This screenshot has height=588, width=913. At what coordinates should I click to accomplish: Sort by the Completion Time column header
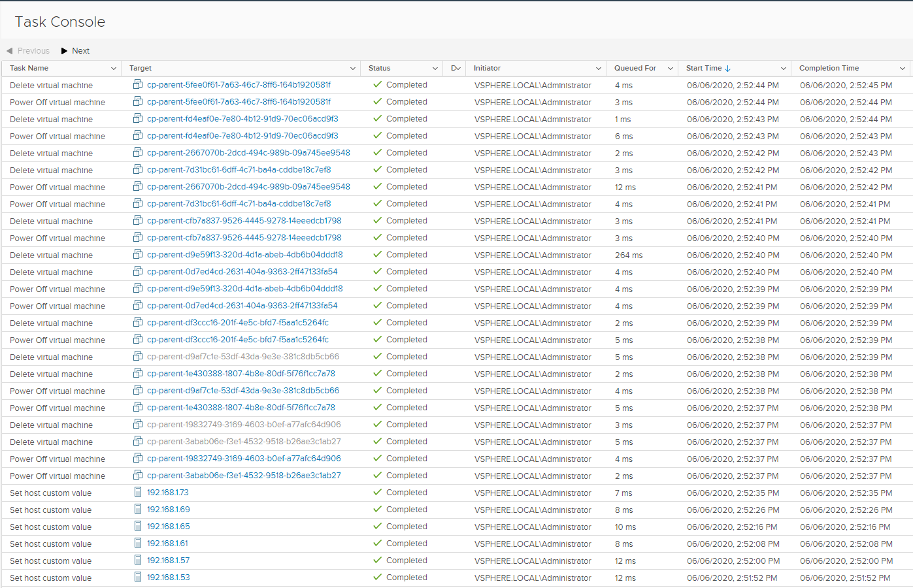(x=829, y=68)
